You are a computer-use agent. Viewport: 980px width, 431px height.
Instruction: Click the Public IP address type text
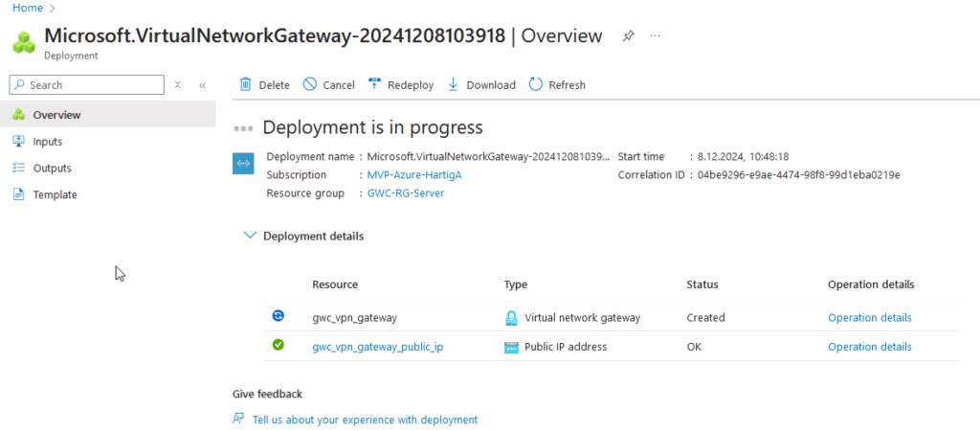tap(566, 347)
